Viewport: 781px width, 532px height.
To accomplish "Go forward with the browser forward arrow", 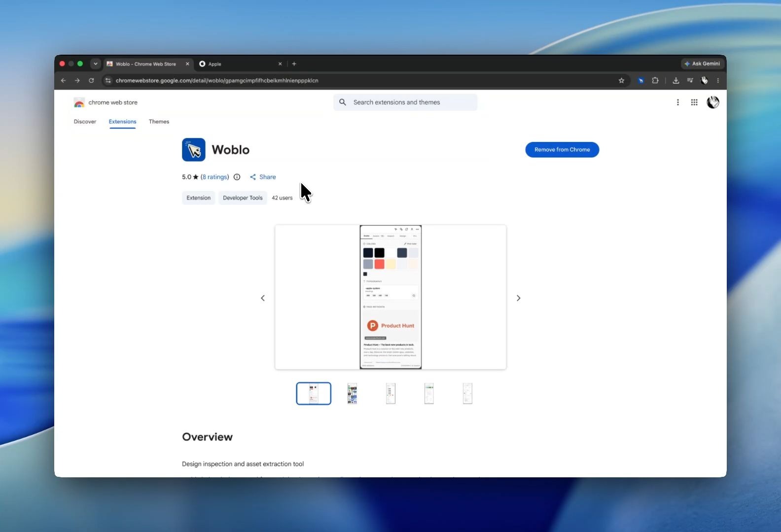I will tap(77, 80).
